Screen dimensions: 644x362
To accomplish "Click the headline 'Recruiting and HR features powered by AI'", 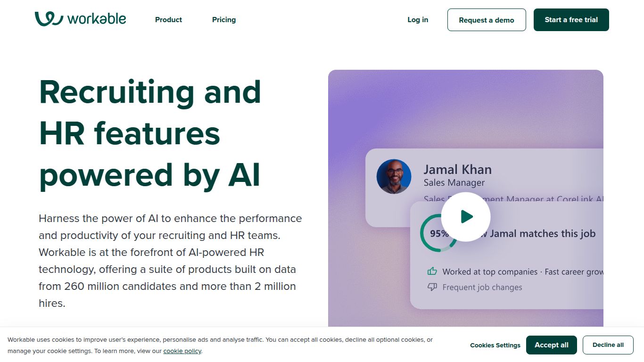I will 150,133.
